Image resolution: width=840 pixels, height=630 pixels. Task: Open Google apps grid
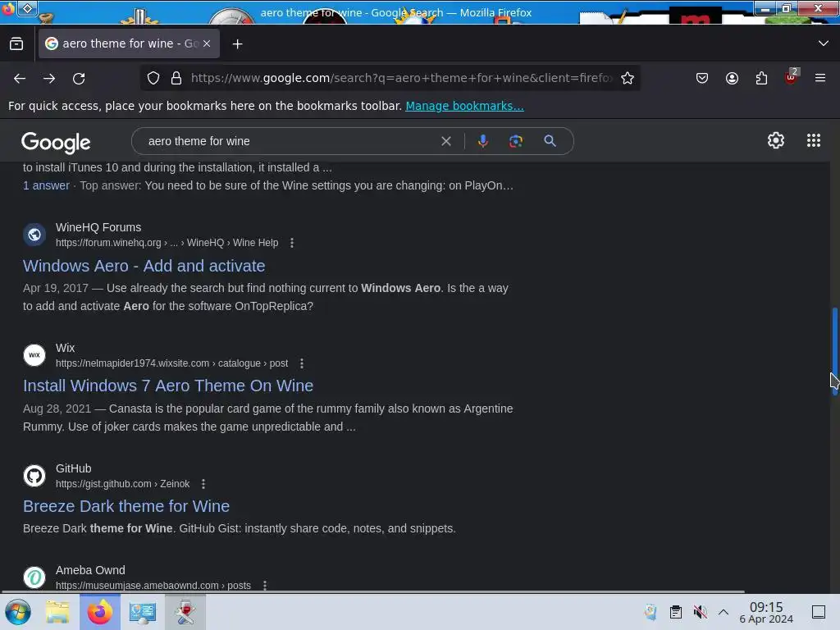(x=813, y=140)
